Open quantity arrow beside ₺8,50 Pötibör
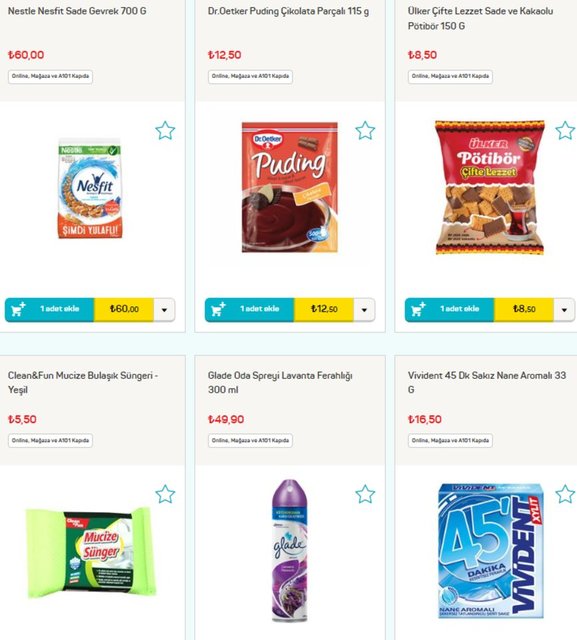This screenshot has width=577, height=640. pos(564,309)
